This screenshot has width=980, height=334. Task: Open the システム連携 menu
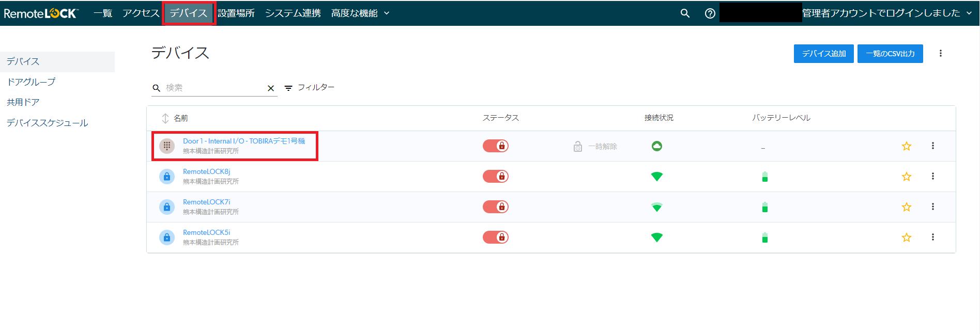293,13
